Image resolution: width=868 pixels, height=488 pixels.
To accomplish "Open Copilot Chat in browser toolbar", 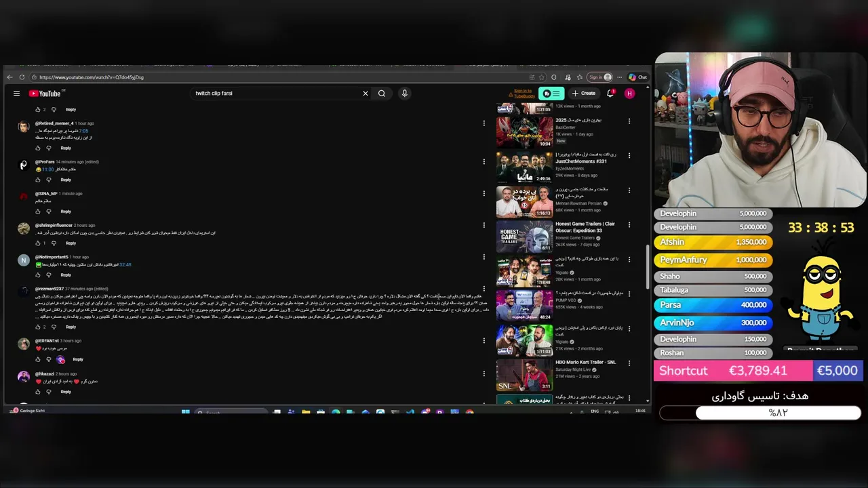I will coord(638,77).
